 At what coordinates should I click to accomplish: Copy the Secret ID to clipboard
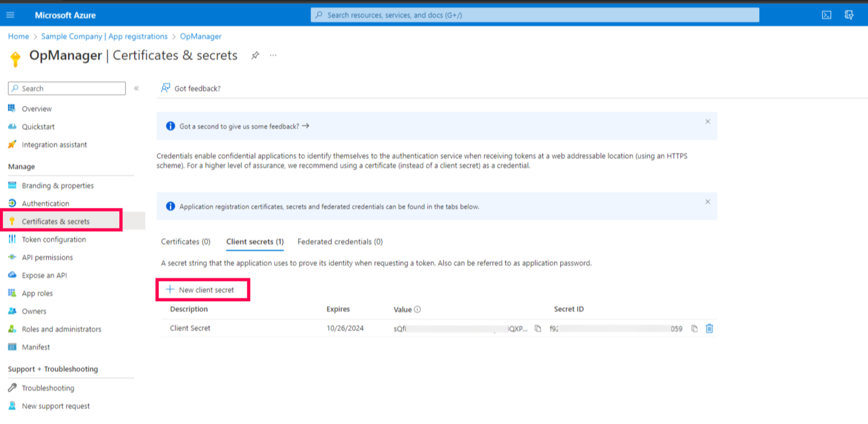coord(694,329)
